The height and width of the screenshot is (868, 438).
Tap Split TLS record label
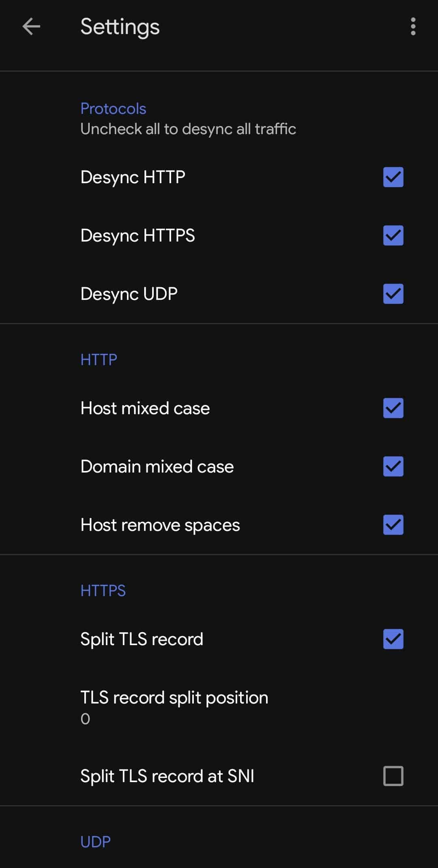[x=142, y=639]
